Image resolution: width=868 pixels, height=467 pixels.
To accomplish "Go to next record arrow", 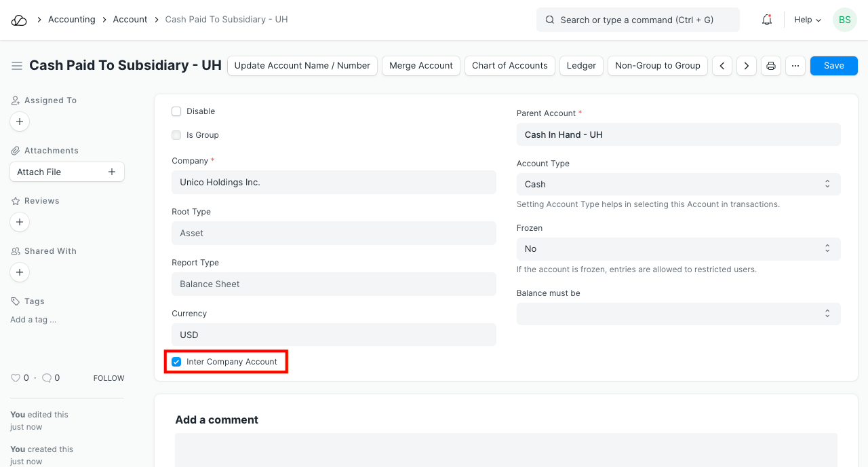I will (x=747, y=66).
